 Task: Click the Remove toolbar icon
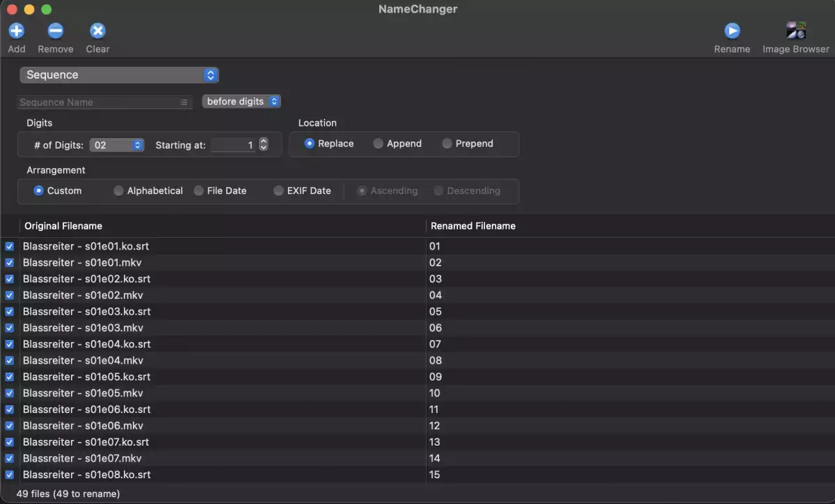pyautogui.click(x=56, y=31)
